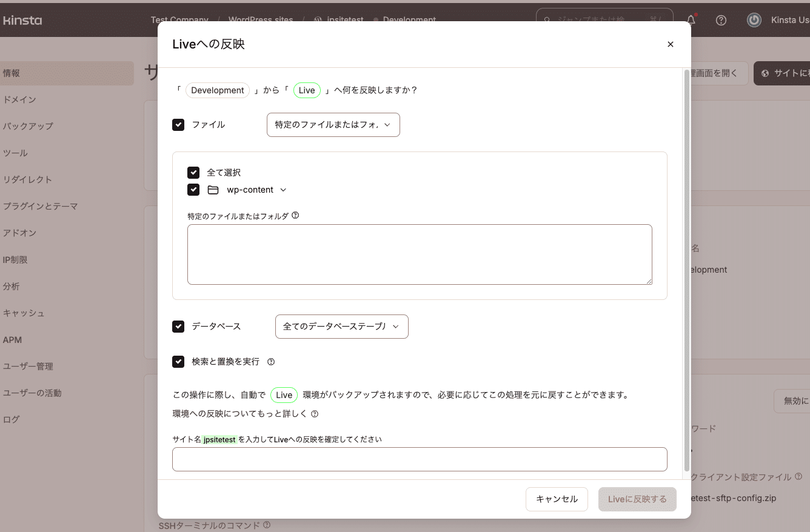Screen dimensions: 810x532
Task: Disable the 検索と置換を実行 checkbox
Action: point(178,361)
